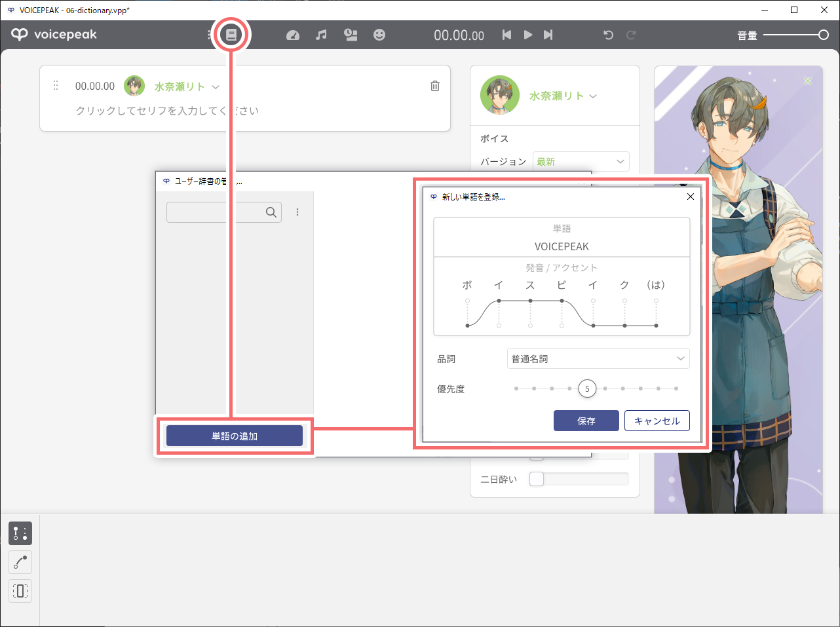The width and height of the screenshot is (840, 627).
Task: Skip to next block
Action: (548, 35)
